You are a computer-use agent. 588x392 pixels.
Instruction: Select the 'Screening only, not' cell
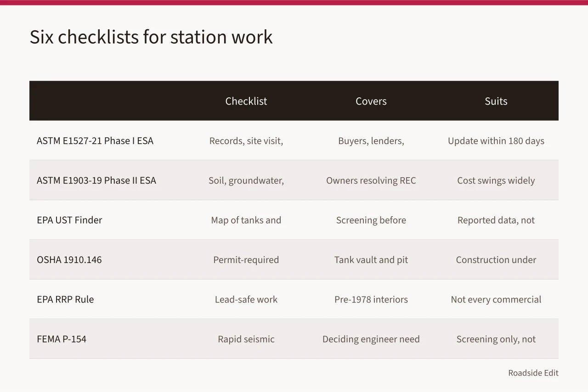pos(496,339)
